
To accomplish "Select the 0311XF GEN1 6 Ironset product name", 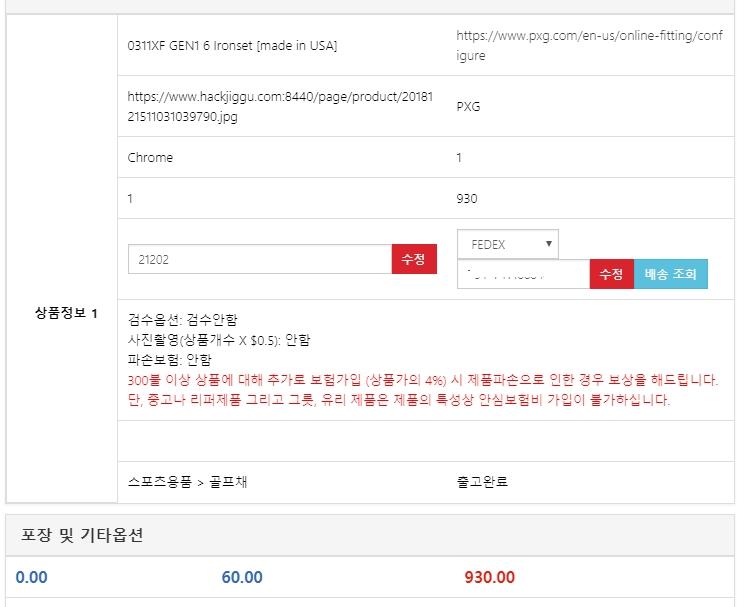I will click(x=232, y=45).
